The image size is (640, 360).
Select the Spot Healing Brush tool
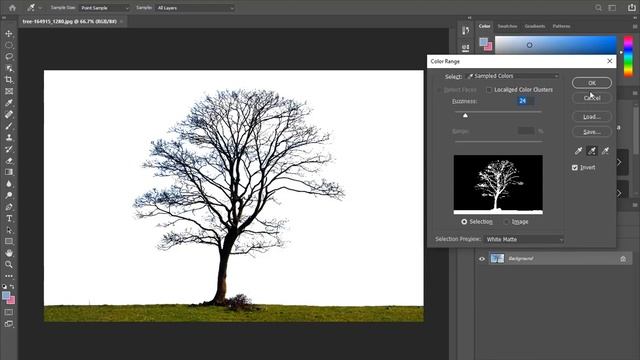click(x=9, y=114)
